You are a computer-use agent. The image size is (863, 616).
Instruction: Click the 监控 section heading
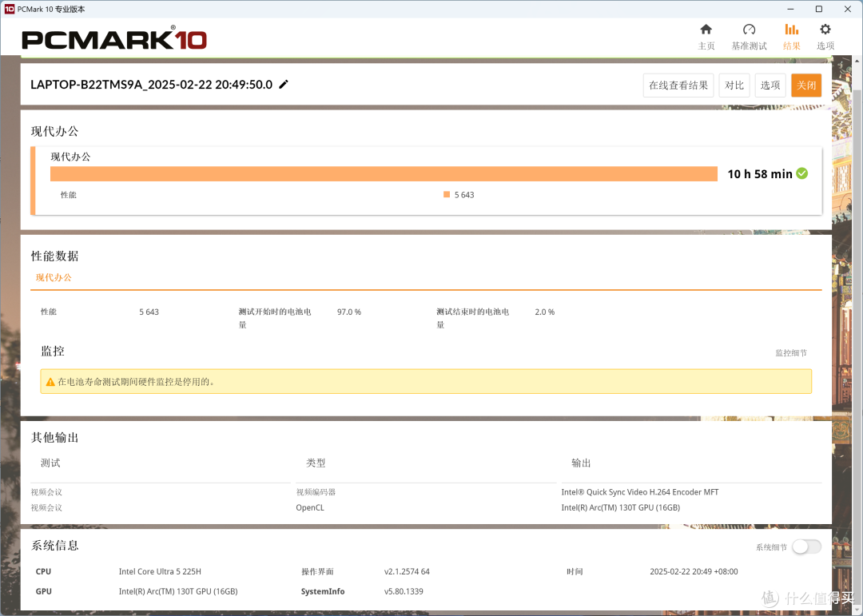pyautogui.click(x=52, y=352)
